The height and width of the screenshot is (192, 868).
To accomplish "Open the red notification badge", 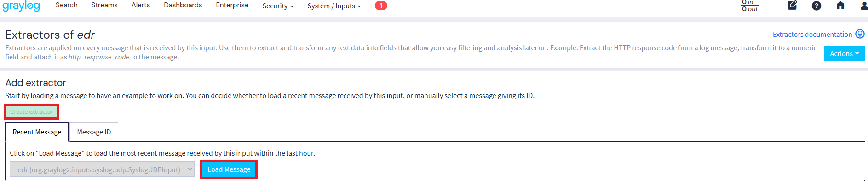I will [381, 6].
